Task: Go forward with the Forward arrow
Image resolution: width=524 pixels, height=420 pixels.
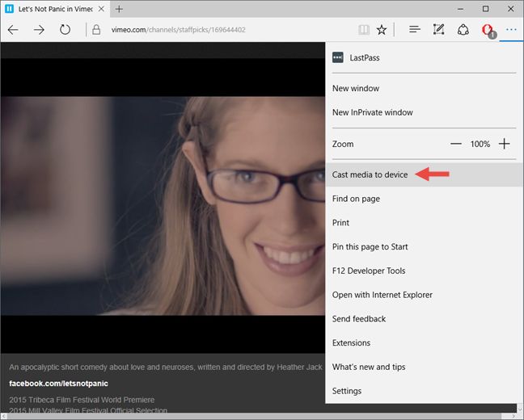Action: [39, 30]
